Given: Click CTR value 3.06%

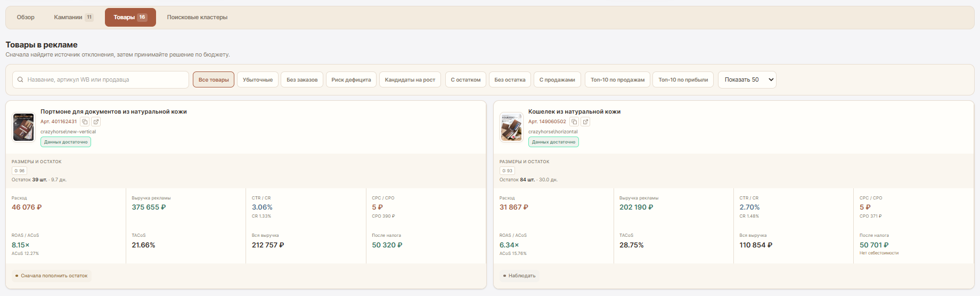Looking at the screenshot, I should [x=262, y=207].
